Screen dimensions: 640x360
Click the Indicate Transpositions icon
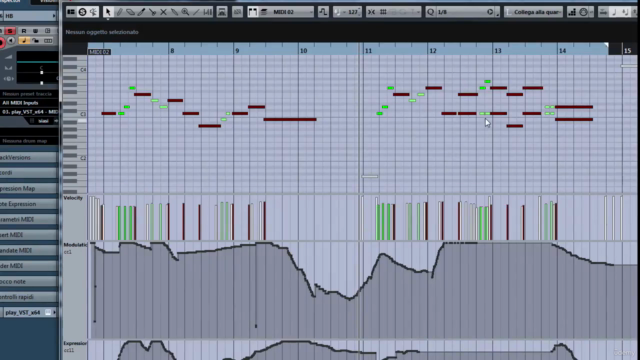[323, 12]
